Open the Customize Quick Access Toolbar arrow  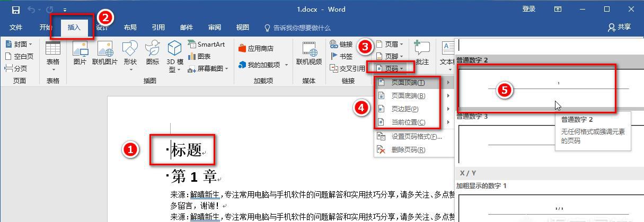tap(65, 10)
